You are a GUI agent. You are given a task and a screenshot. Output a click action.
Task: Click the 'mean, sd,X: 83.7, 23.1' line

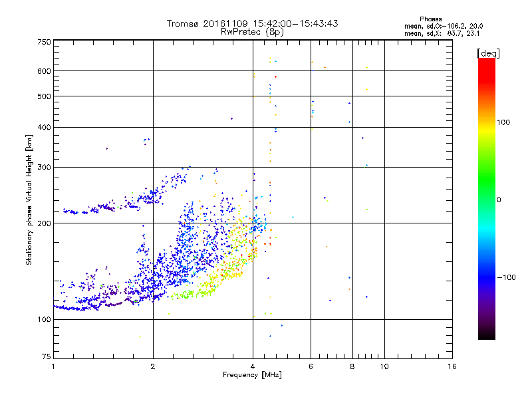coord(442,34)
